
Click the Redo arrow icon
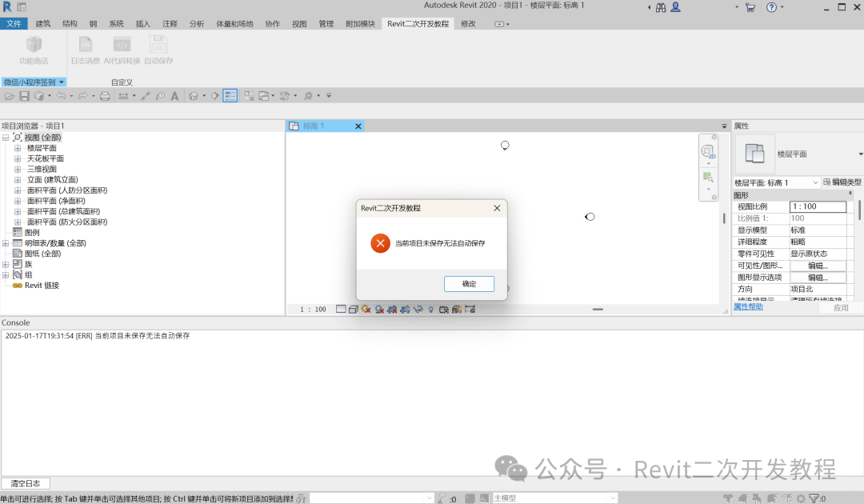82,96
